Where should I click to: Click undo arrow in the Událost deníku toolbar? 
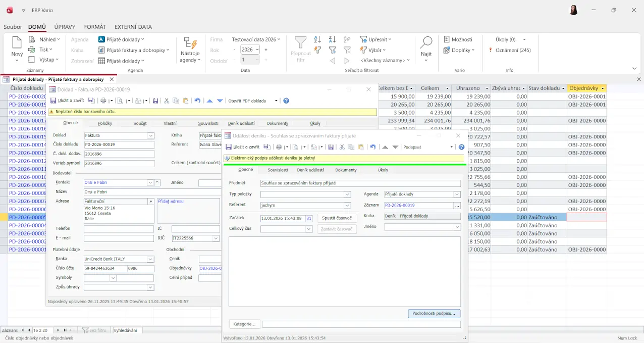point(372,147)
